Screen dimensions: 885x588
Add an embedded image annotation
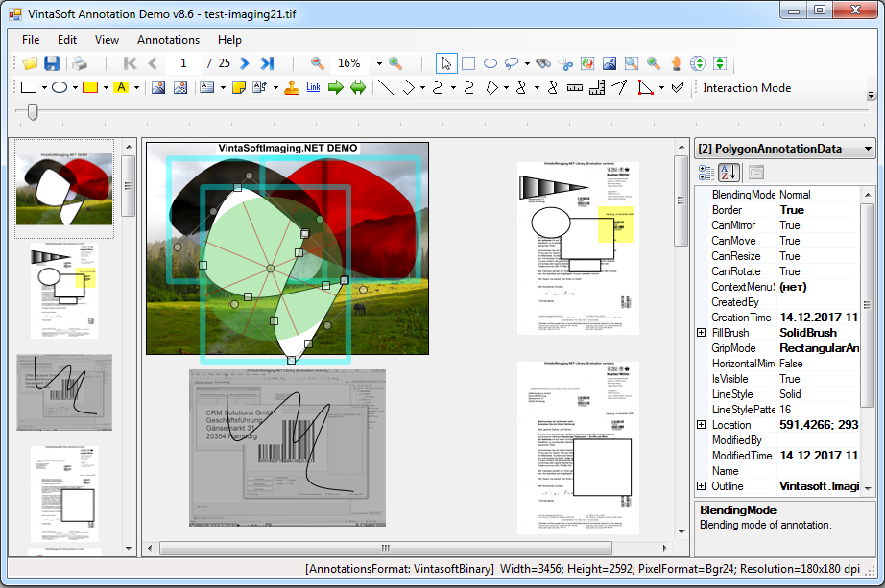click(x=158, y=87)
